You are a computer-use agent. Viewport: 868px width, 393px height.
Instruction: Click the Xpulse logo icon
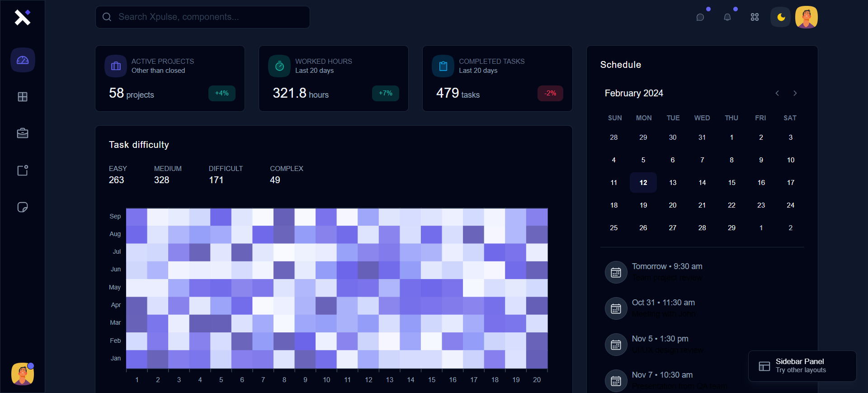tap(22, 17)
